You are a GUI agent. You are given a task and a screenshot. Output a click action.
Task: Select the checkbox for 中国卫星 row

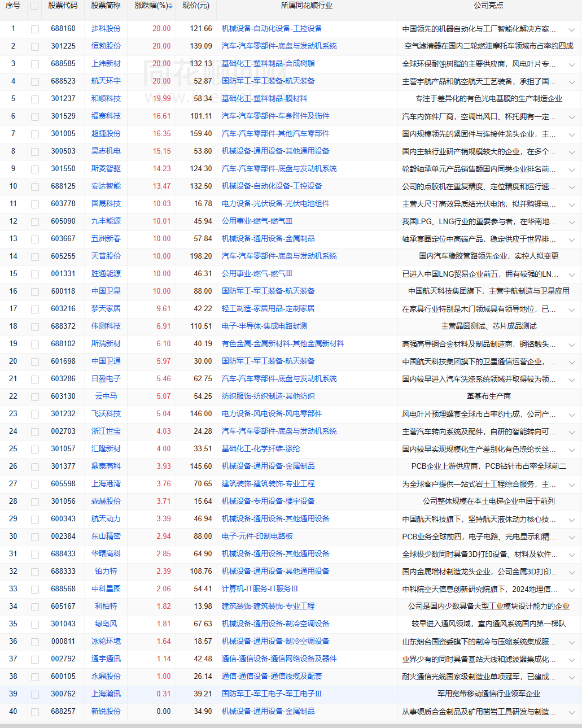click(35, 292)
